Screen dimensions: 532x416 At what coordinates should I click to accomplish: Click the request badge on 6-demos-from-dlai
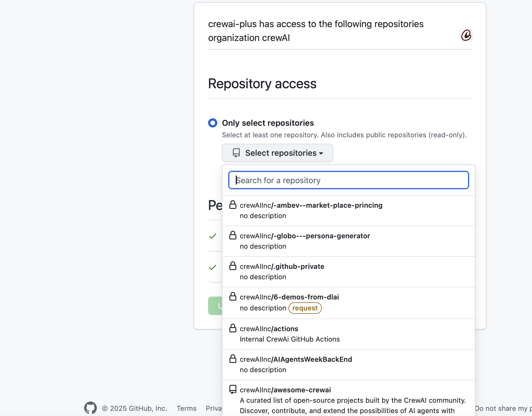pyautogui.click(x=305, y=308)
